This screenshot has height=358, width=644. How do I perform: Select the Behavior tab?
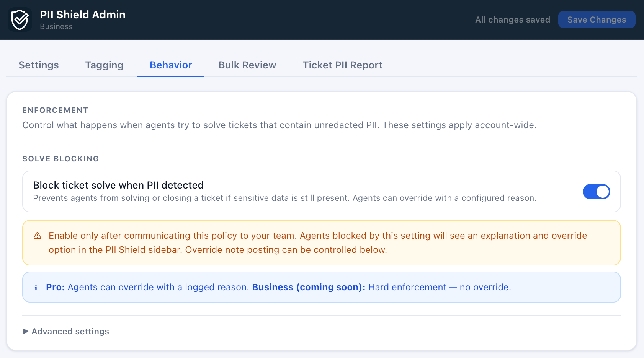point(171,65)
